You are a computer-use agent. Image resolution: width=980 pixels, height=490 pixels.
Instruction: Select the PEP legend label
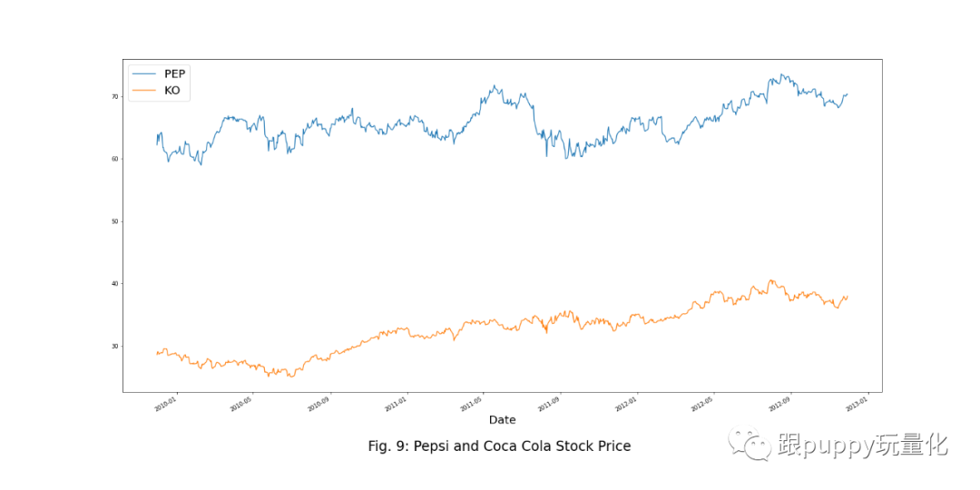(x=175, y=73)
